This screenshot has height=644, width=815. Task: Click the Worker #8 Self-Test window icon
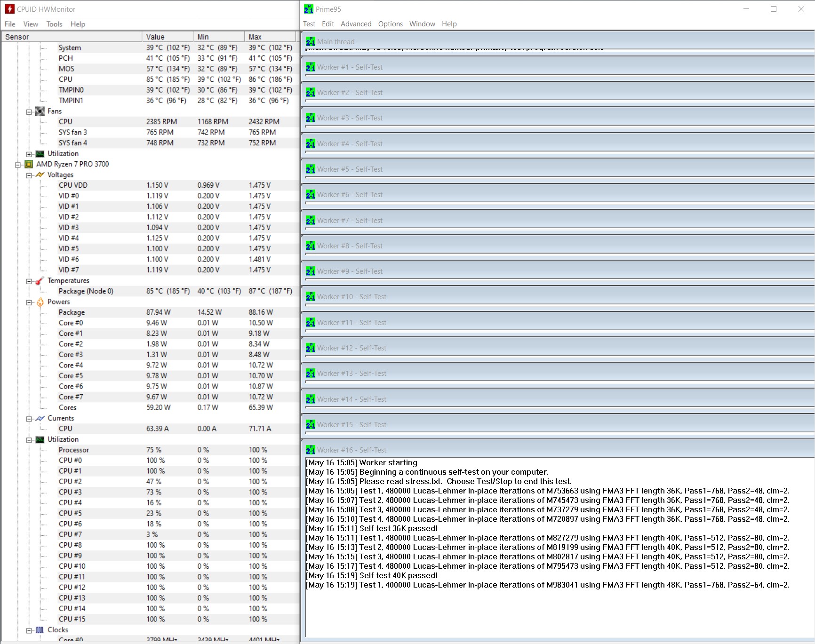[311, 246]
